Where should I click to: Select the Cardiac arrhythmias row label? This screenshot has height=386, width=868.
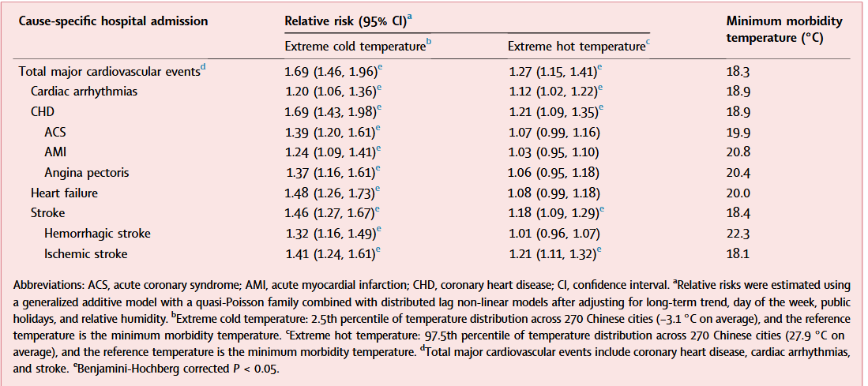click(x=84, y=92)
